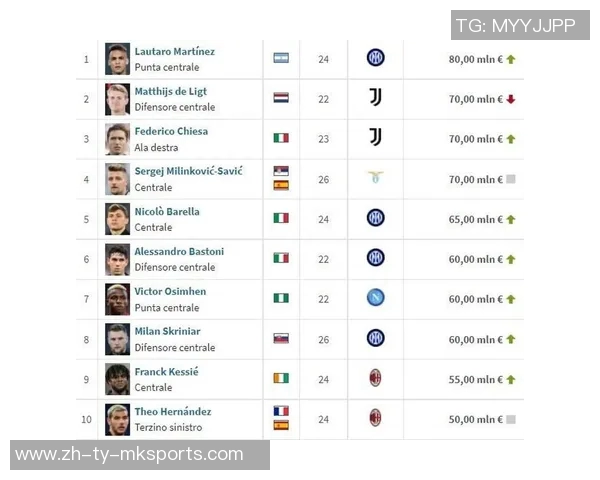Click Juventus logo in Matthijs de Ligt row
The height and width of the screenshot is (480, 600).
375,98
